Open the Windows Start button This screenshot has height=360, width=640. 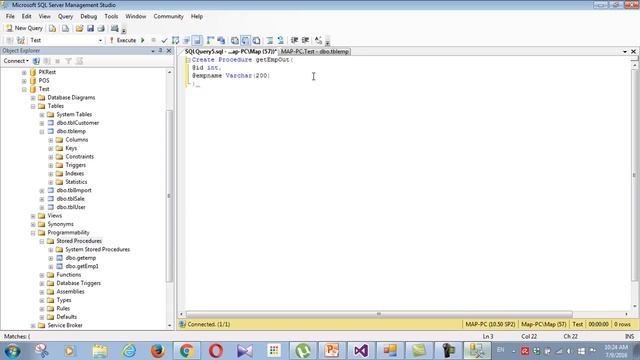coord(13,351)
